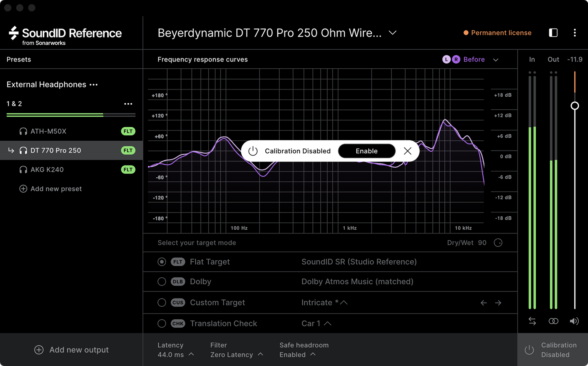Open the 1 & 2 channel options menu

point(128,104)
